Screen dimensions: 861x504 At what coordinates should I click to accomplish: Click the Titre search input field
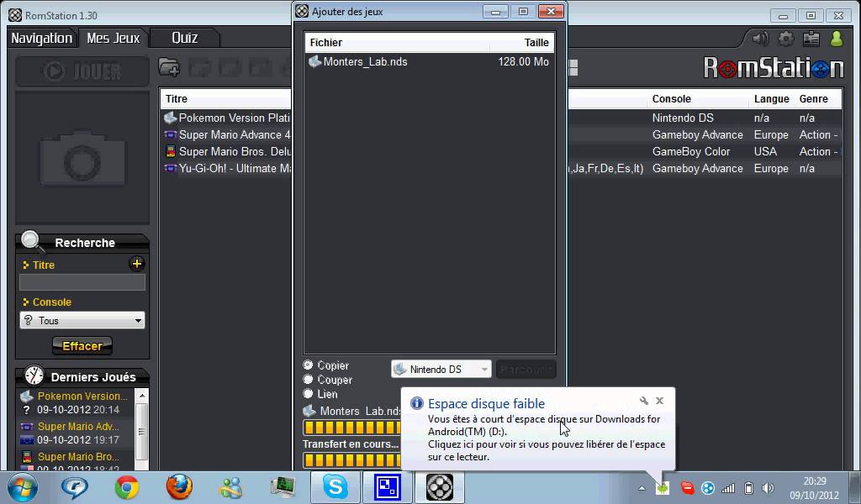coord(82,282)
